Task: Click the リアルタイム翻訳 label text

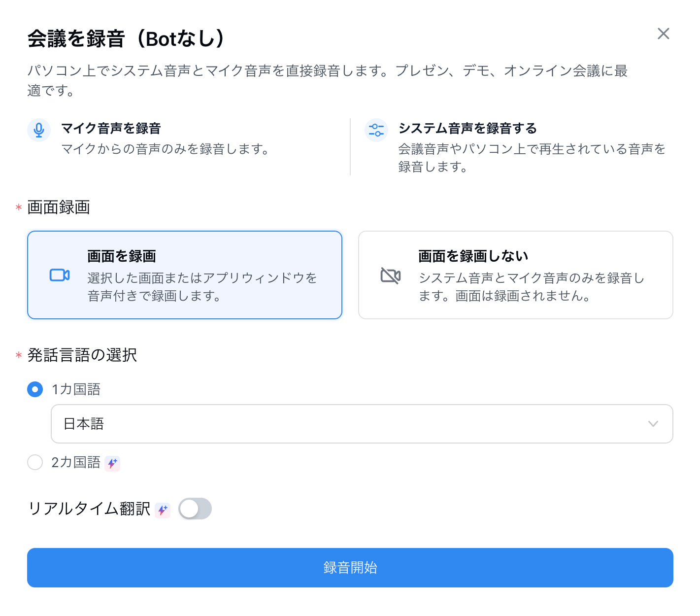Action: point(89,509)
